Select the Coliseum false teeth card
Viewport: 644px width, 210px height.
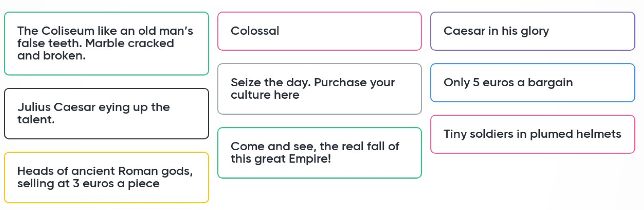click(106, 43)
